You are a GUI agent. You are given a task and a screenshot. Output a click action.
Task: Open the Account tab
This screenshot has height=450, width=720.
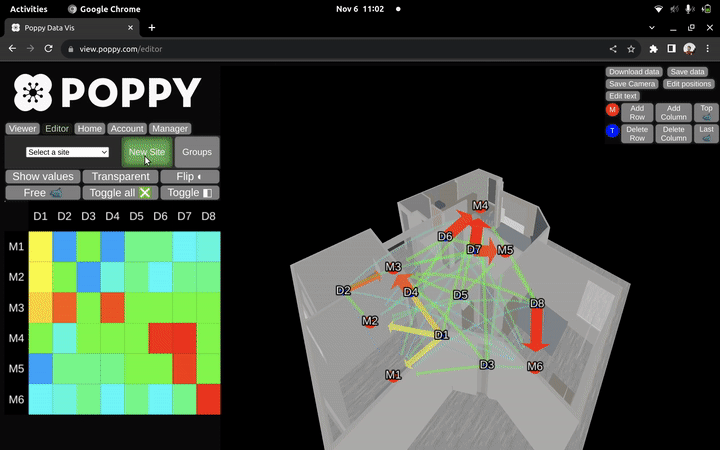[127, 129]
